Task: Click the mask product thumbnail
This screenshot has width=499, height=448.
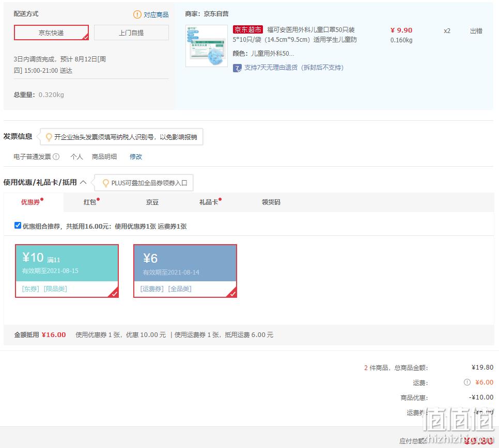Action: point(207,46)
